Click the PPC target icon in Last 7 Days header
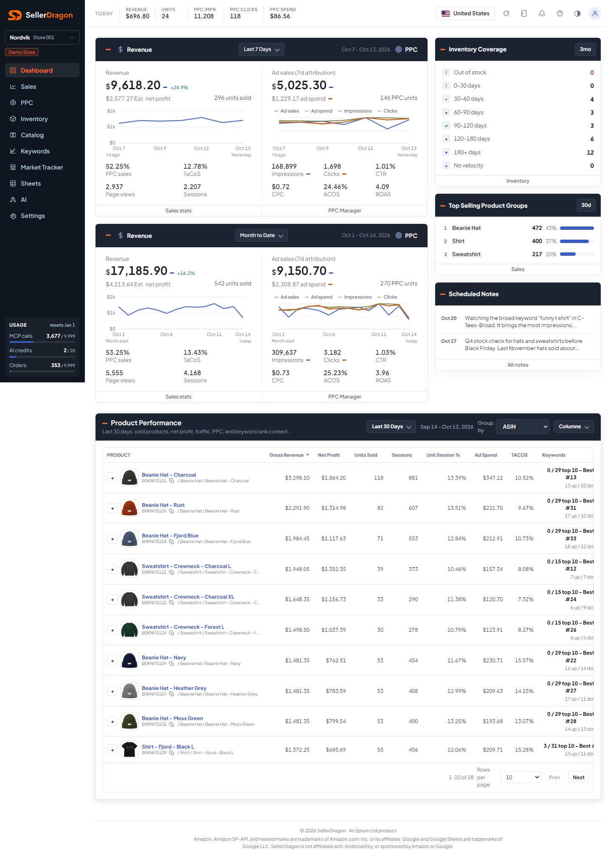Viewport: 605px width, 868px height. click(399, 49)
